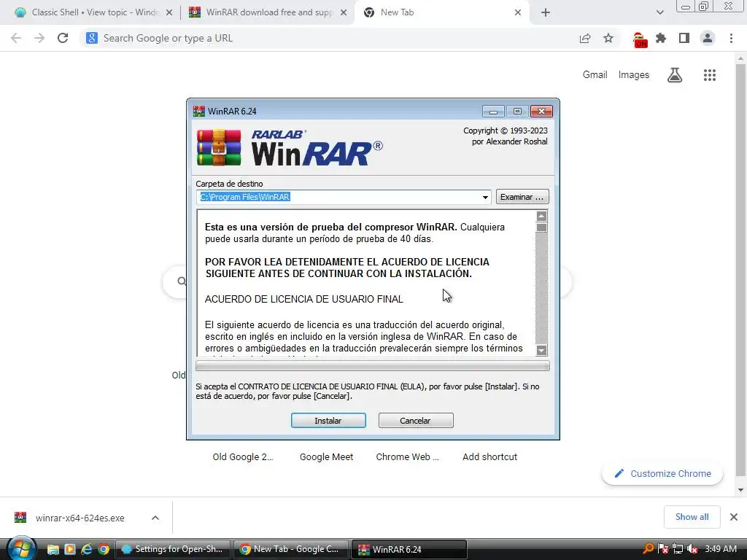Click the Customize Chrome button

pyautogui.click(x=662, y=474)
